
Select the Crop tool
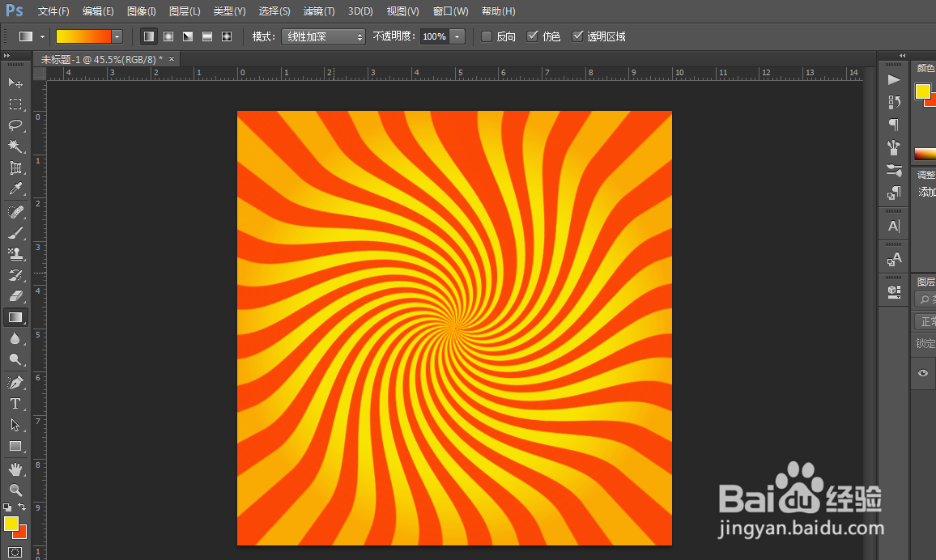click(15, 168)
